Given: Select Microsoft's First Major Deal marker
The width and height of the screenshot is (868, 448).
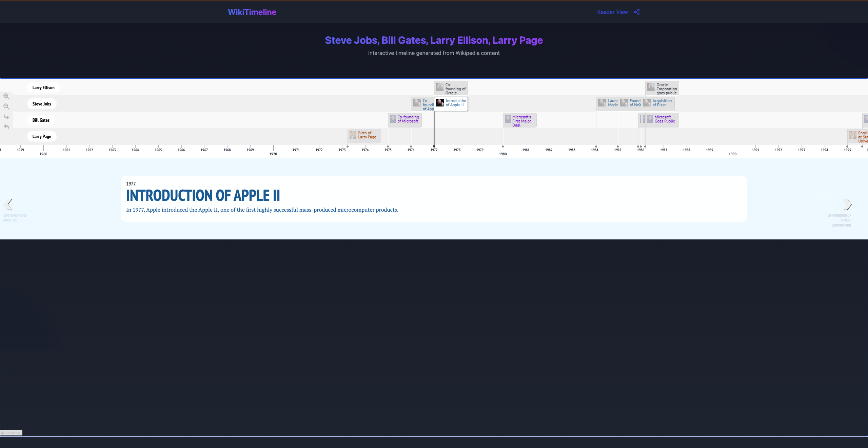Looking at the screenshot, I should pos(520,120).
